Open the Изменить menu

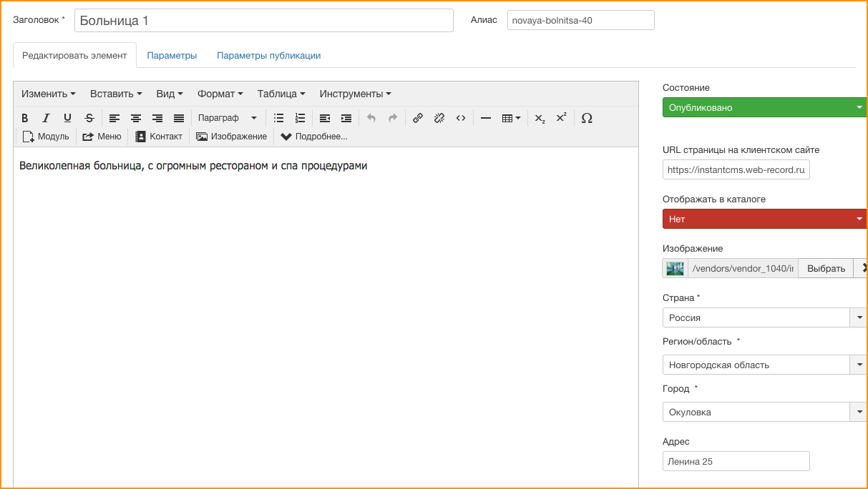tap(49, 94)
